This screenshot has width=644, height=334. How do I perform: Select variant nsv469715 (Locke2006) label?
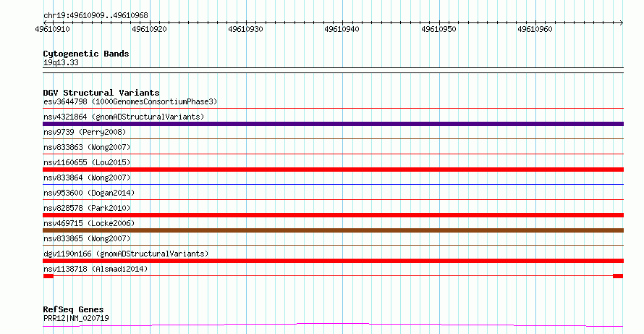pyautogui.click(x=89, y=223)
